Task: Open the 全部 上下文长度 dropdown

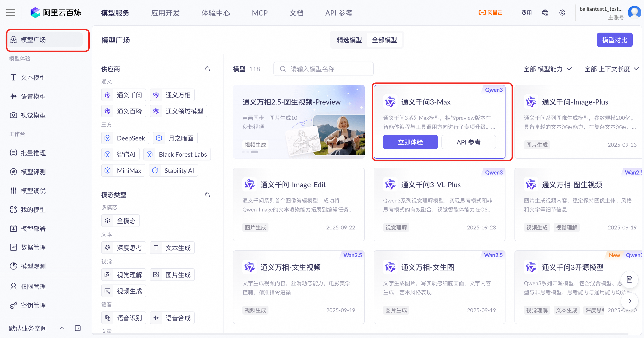Action: 611,69
